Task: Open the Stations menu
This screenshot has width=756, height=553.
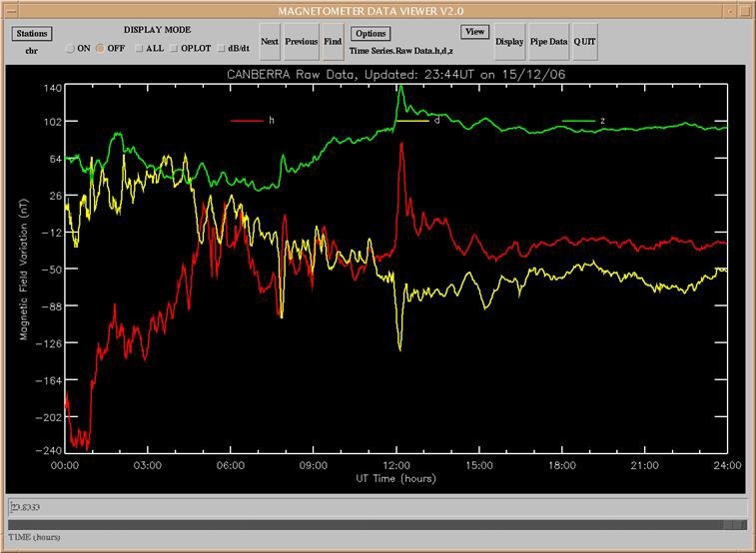Action: (31, 33)
